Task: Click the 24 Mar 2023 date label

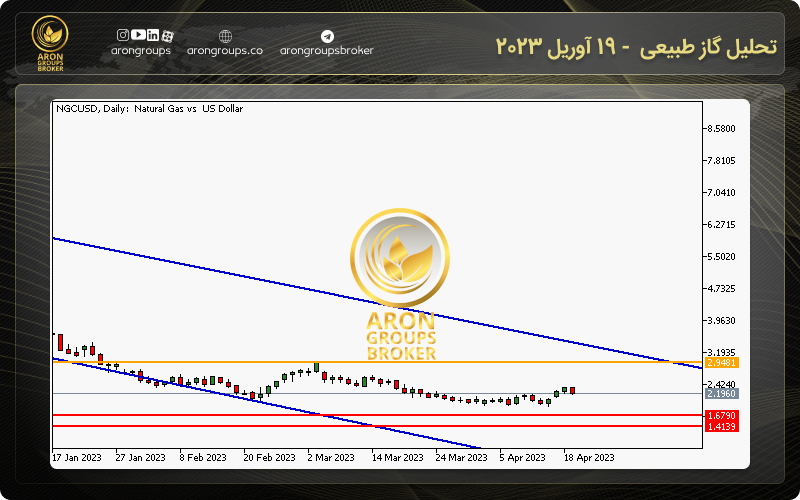Action: 462,458
